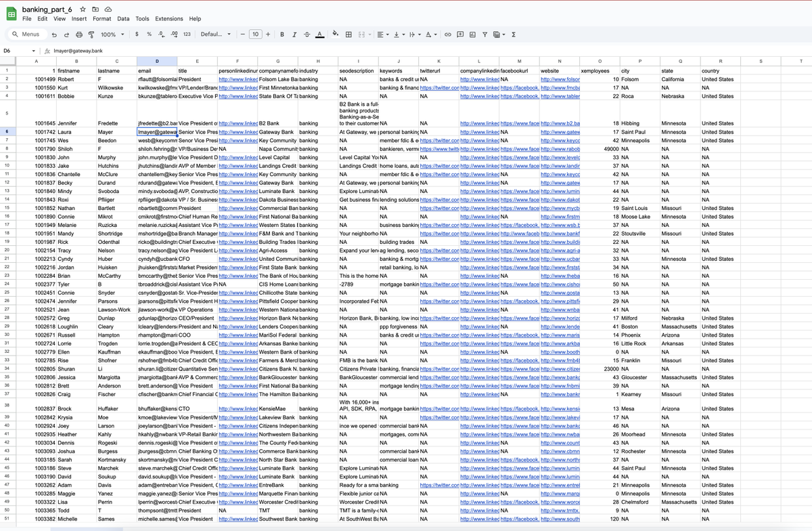Create a filter with the funnel icon
Image resolution: width=812 pixels, height=531 pixels.
pyautogui.click(x=484, y=35)
